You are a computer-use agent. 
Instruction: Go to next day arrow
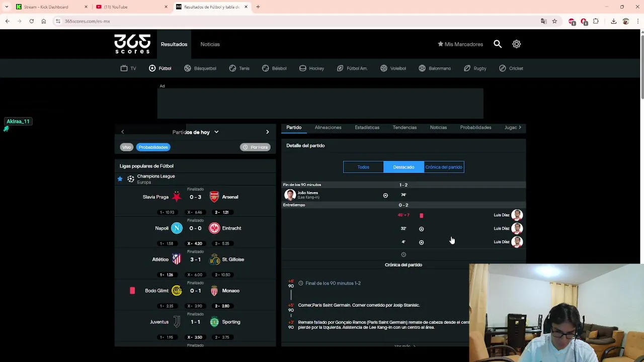[267, 132]
